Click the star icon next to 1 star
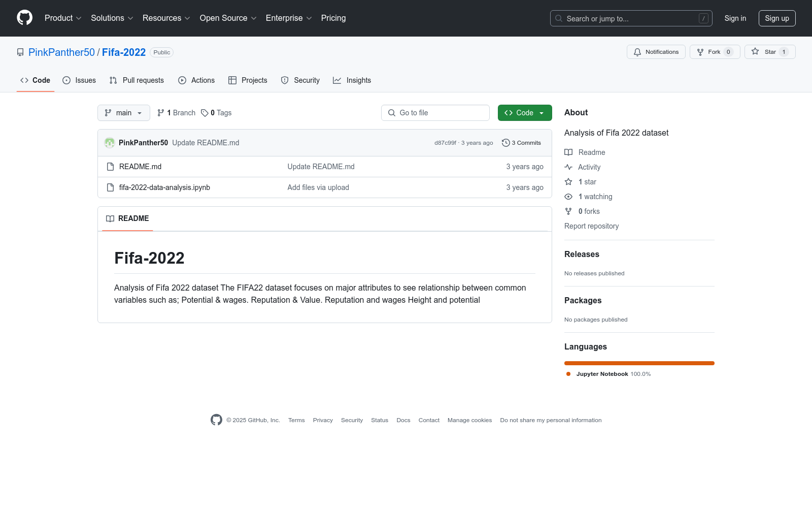This screenshot has height=508, width=812. pyautogui.click(x=568, y=182)
